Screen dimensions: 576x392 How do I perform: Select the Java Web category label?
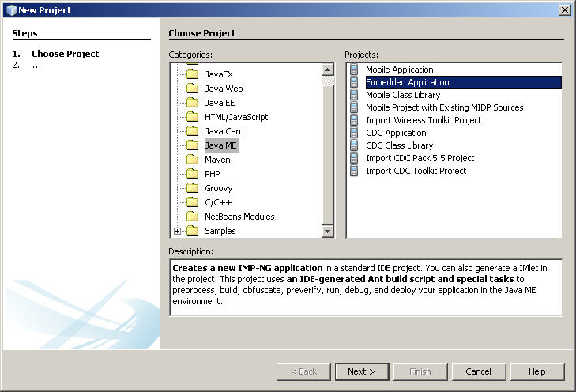click(x=224, y=89)
